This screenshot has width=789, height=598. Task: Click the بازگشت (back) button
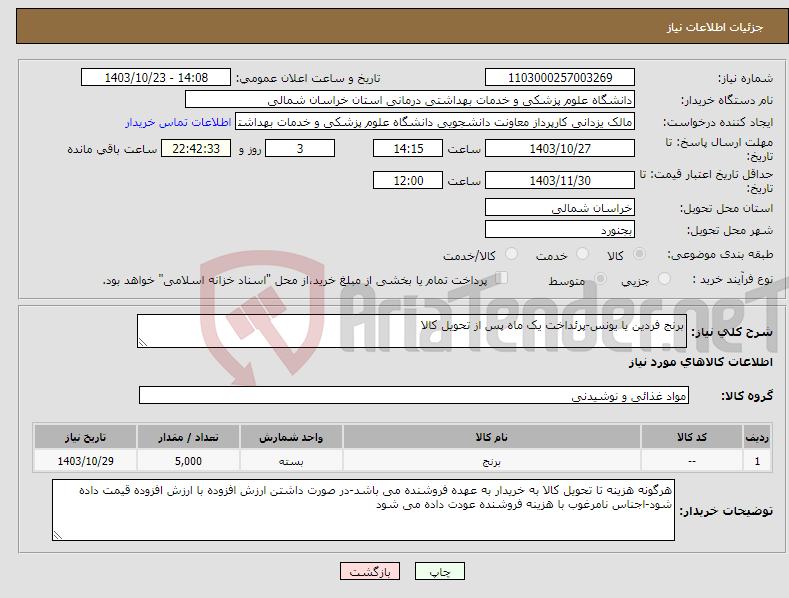click(370, 571)
